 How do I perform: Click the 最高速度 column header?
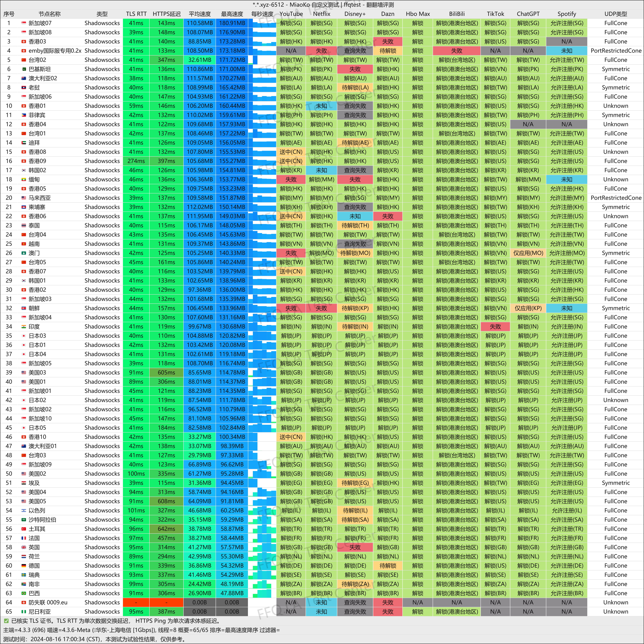pyautogui.click(x=232, y=14)
